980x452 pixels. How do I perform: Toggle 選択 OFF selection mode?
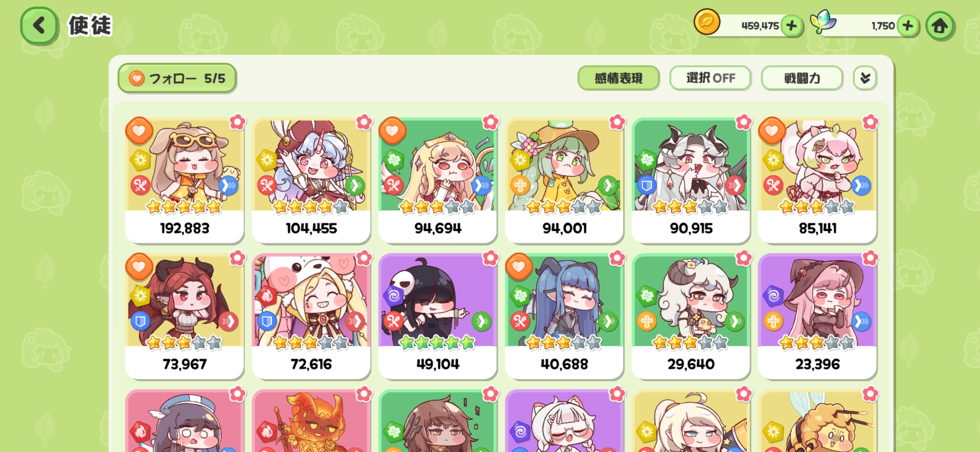(710, 78)
